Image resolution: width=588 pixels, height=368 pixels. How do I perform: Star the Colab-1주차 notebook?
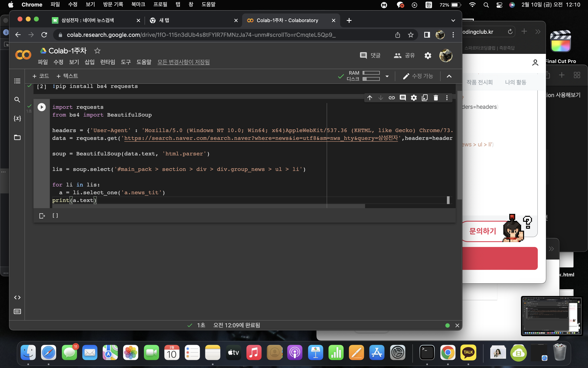pyautogui.click(x=97, y=51)
